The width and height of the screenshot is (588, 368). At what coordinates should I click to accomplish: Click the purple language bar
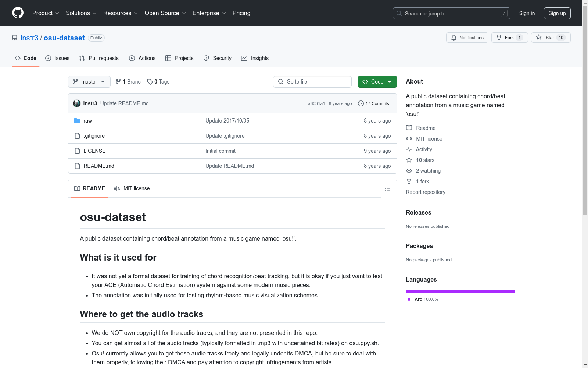[x=460, y=291]
